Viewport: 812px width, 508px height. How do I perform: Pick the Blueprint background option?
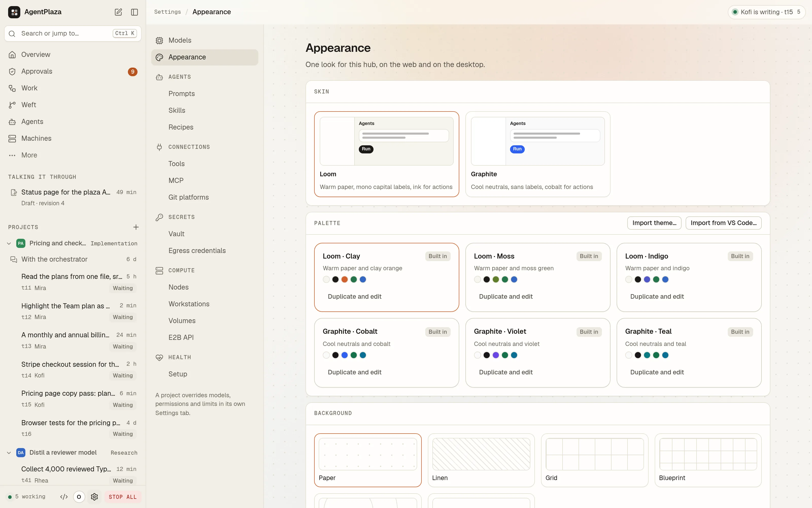[x=708, y=460]
